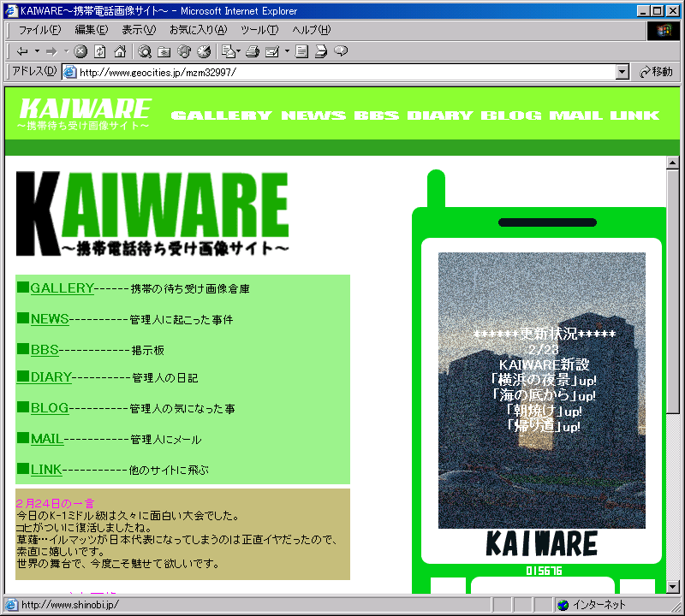Click the Windows flag throbber logo
The image size is (685, 616).
663,31
